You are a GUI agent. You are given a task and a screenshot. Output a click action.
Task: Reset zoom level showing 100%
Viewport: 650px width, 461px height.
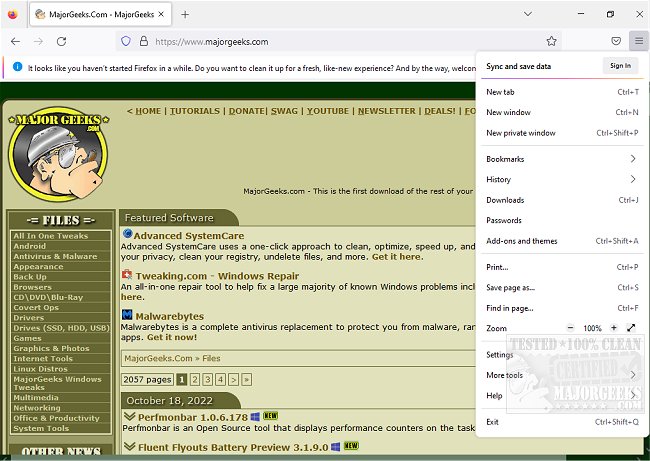(592, 328)
